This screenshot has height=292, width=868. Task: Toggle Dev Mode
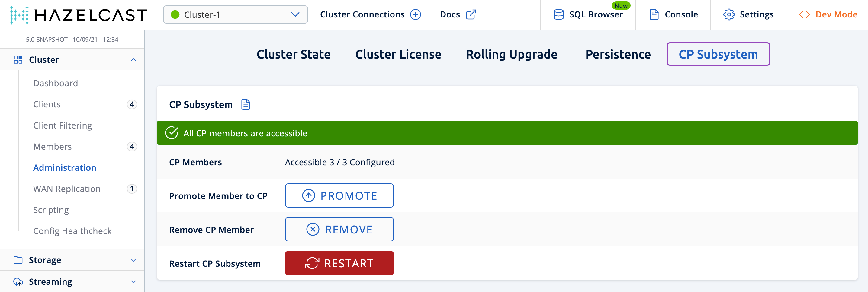[828, 15]
